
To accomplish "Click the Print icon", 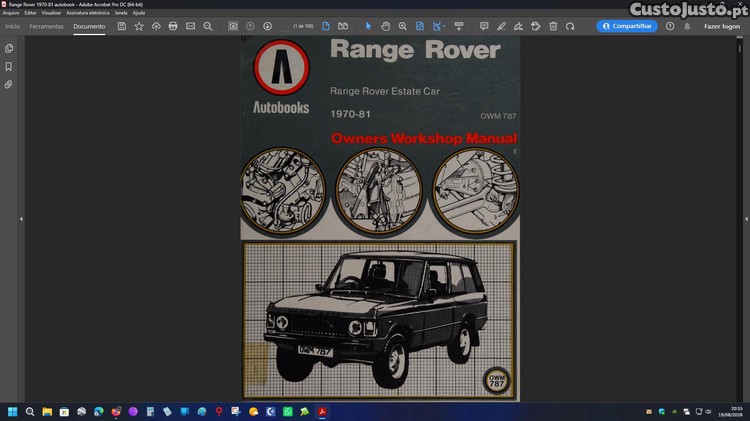I will coord(173,26).
